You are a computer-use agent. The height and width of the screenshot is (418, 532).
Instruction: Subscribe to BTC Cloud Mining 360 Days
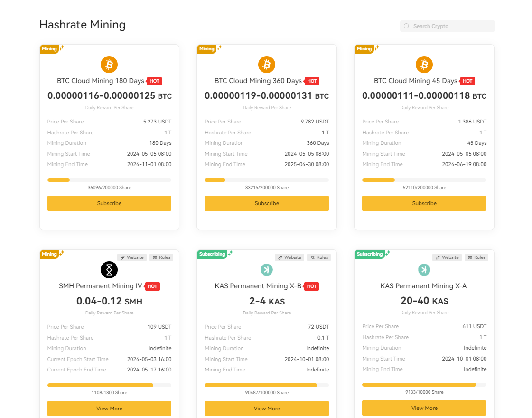pos(267,203)
